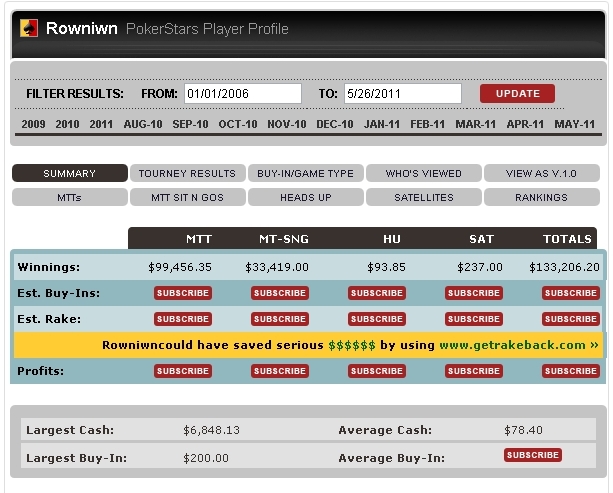Screen dimensions: 613x493
Task: Click Subscribe for MT-SNG Est. Rake
Action: [280, 319]
